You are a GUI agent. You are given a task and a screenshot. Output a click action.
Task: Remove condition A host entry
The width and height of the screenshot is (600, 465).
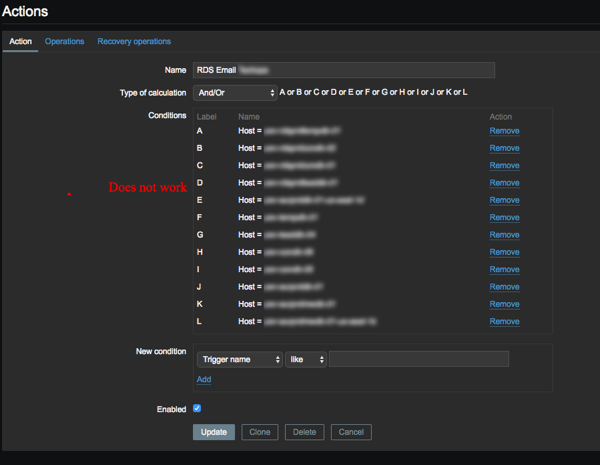pyautogui.click(x=504, y=131)
